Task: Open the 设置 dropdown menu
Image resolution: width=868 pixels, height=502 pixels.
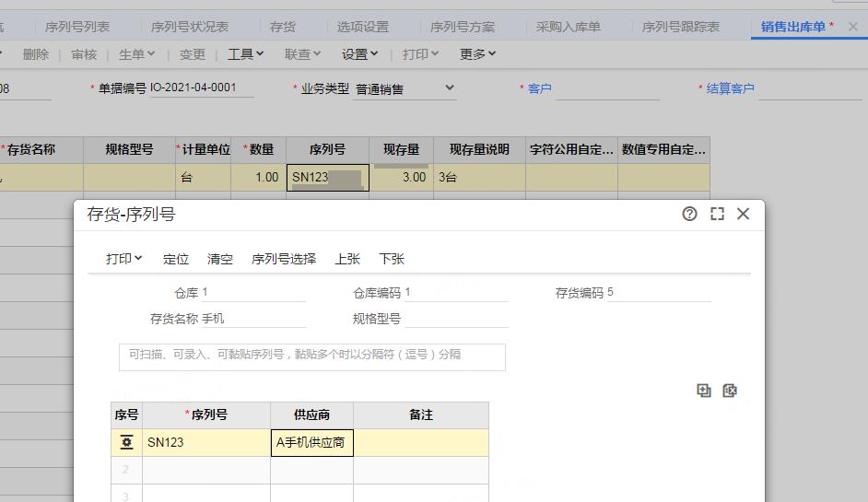Action: point(360,54)
